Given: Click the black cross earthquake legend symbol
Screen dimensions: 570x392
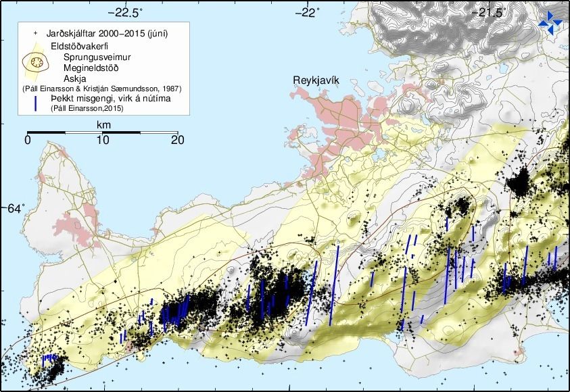Looking at the screenshot, I should 35,33.
